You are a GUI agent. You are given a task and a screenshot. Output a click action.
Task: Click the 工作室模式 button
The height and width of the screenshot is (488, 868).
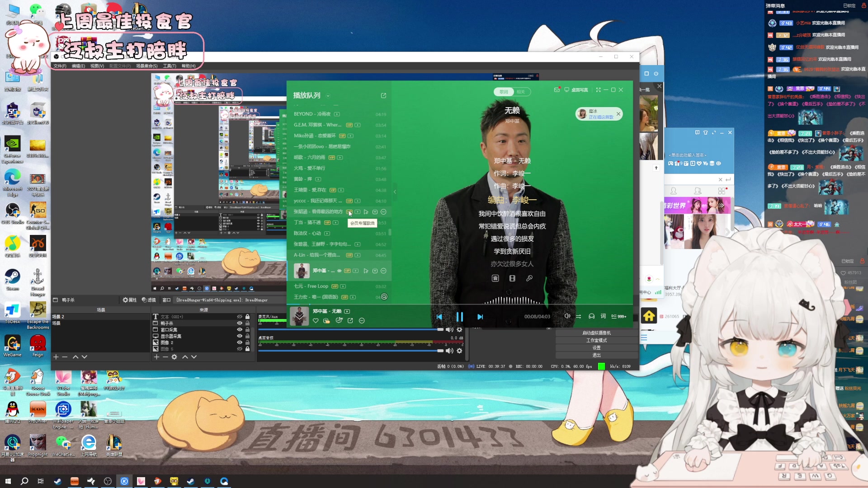coord(596,340)
